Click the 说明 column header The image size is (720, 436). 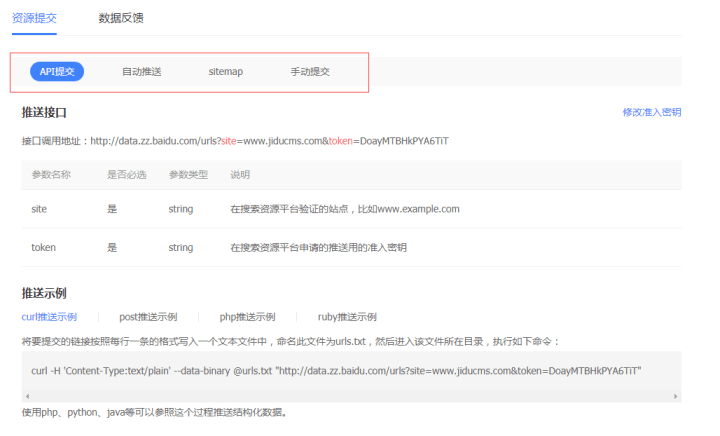(240, 175)
